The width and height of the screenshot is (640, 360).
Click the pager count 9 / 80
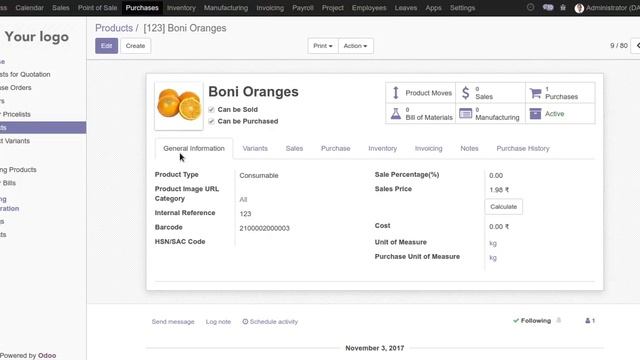click(x=618, y=46)
